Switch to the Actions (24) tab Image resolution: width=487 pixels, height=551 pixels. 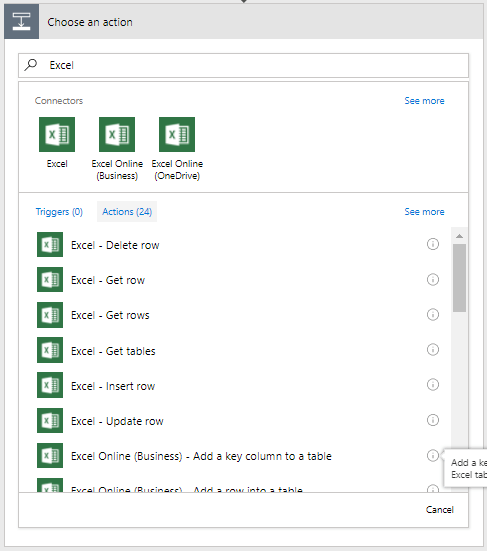127,212
